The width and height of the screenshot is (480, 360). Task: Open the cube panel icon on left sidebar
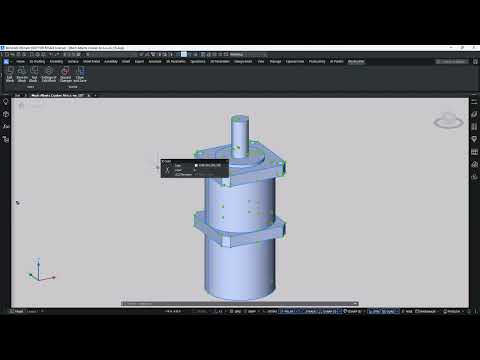[x=6, y=114]
